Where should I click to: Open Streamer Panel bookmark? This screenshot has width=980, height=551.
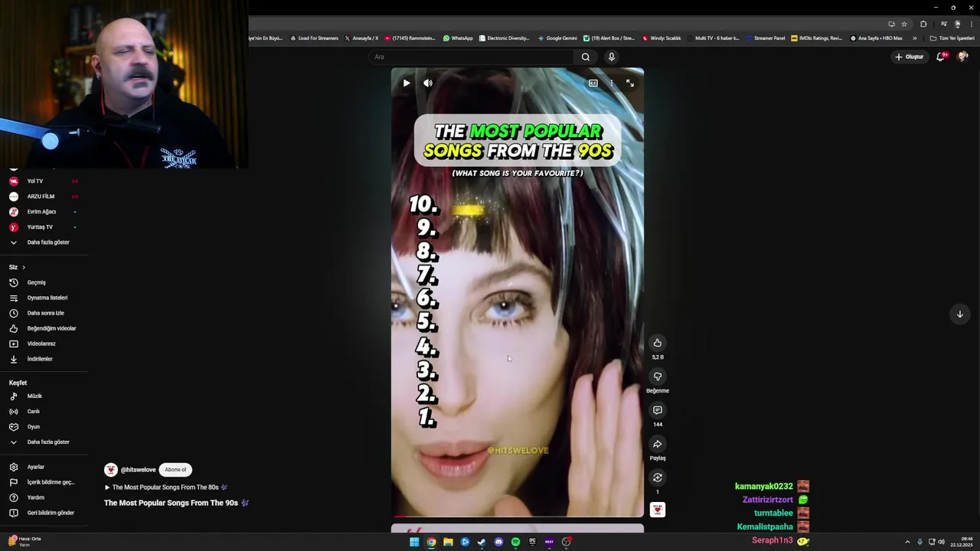[766, 38]
